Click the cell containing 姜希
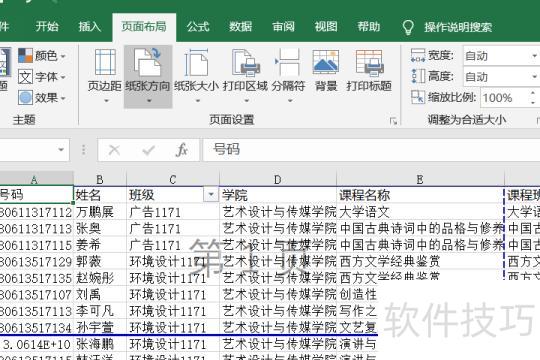This screenshot has width=540, height=360. click(x=100, y=245)
